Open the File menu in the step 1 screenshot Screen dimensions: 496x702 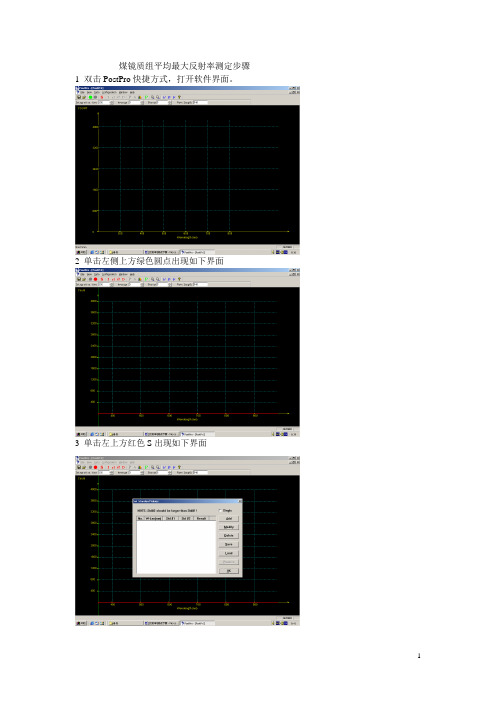coord(82,92)
